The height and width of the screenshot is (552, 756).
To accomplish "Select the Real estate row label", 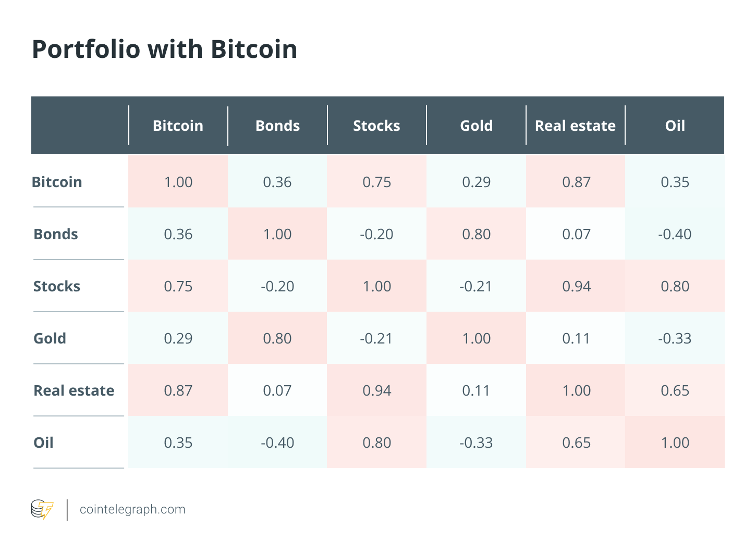I will (74, 390).
